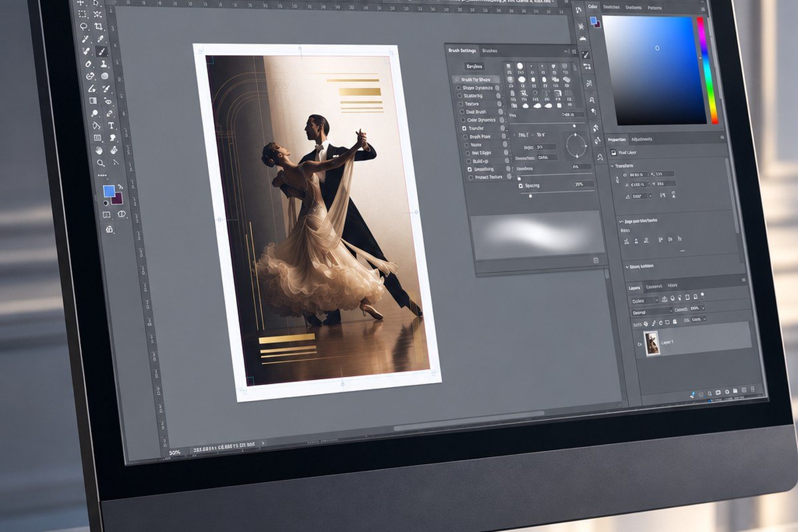Screen dimensions: 798x532
Task: Select the Eraser tool
Action: pyautogui.click(x=88, y=63)
